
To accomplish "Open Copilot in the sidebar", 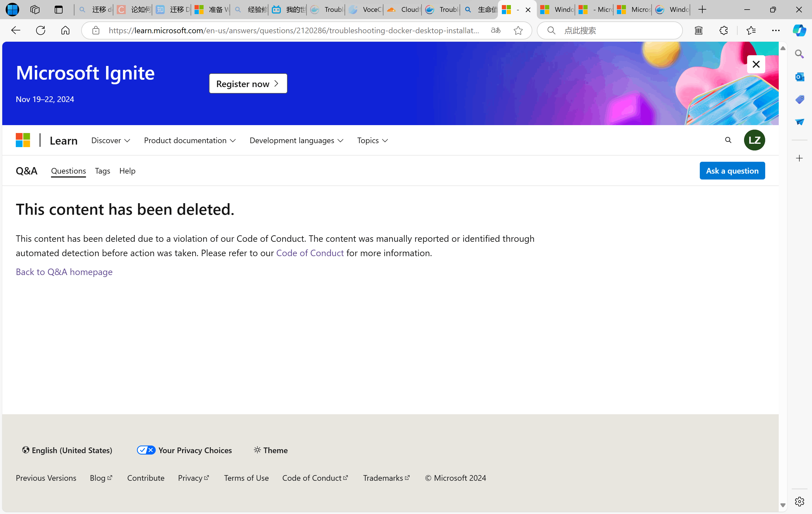I will (x=799, y=31).
